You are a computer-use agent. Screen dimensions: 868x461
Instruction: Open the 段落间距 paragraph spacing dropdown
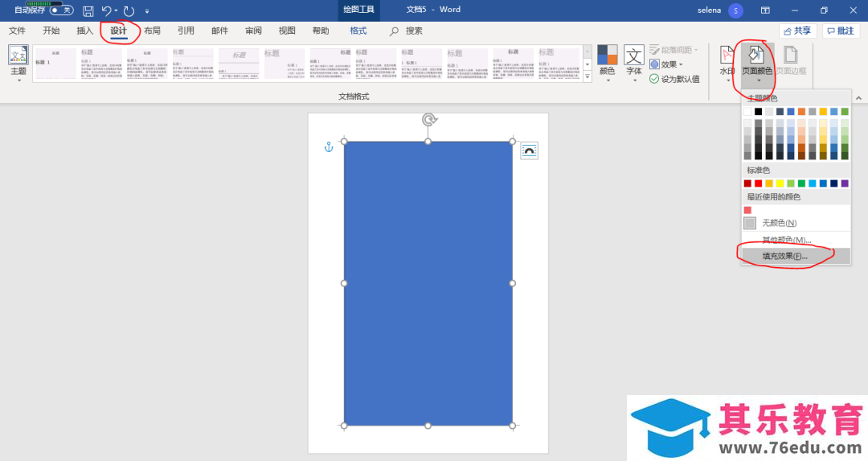(674, 50)
